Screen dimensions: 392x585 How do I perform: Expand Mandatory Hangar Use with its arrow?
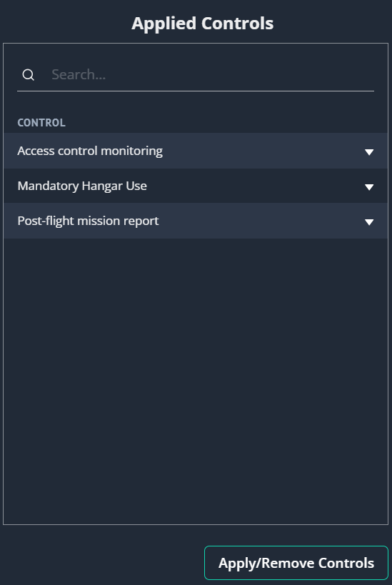369,186
